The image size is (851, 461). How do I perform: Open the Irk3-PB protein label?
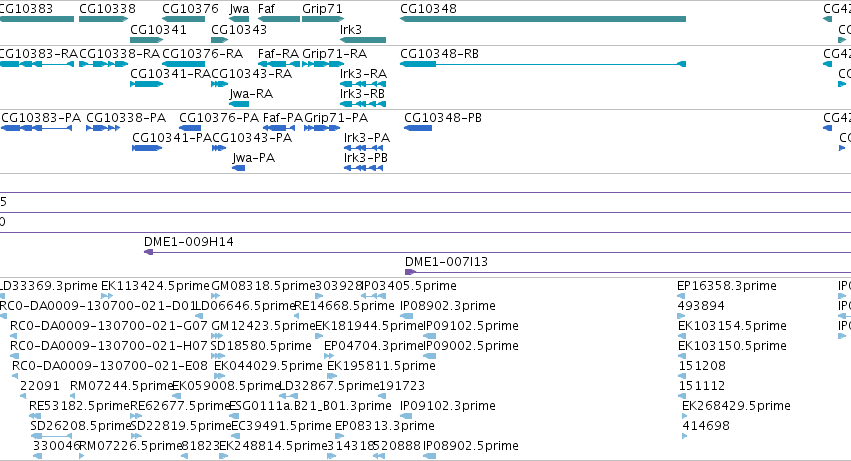point(366,157)
